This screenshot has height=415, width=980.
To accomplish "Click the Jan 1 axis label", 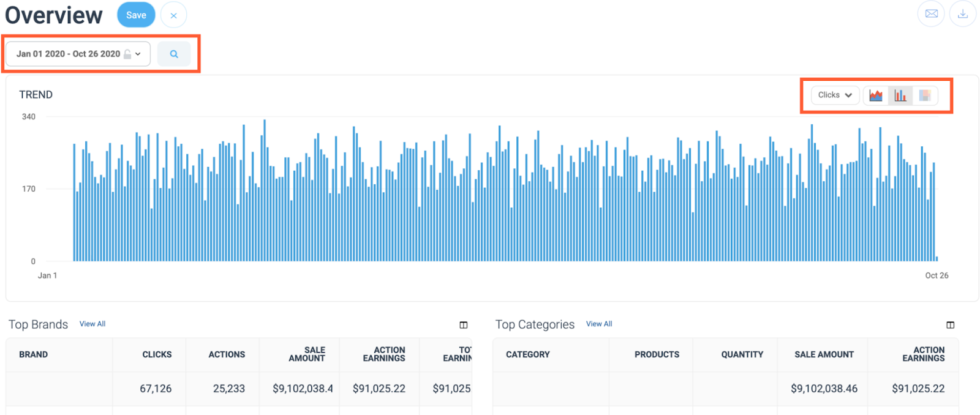I will coord(47,275).
